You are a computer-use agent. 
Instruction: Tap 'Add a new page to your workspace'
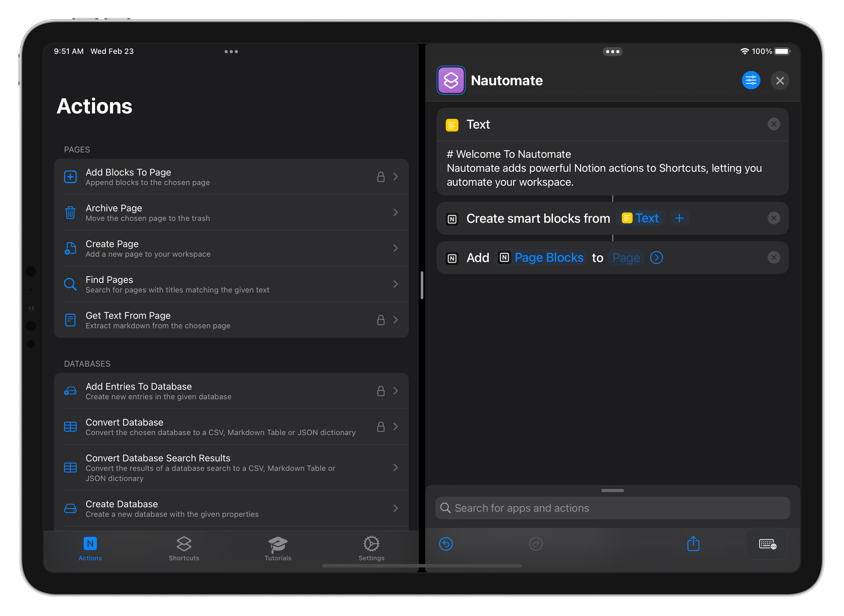click(148, 254)
